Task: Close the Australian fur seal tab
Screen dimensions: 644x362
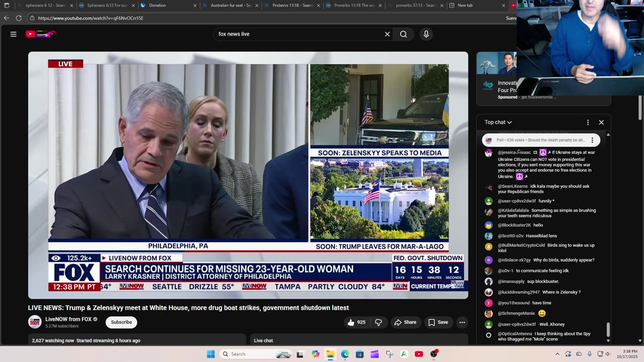Action: click(257, 6)
